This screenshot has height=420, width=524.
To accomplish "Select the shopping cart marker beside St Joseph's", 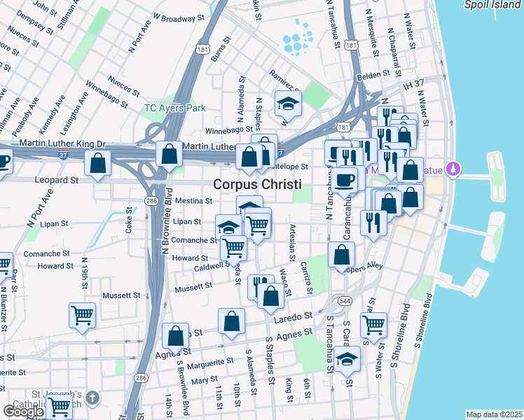I will click(x=59, y=407).
